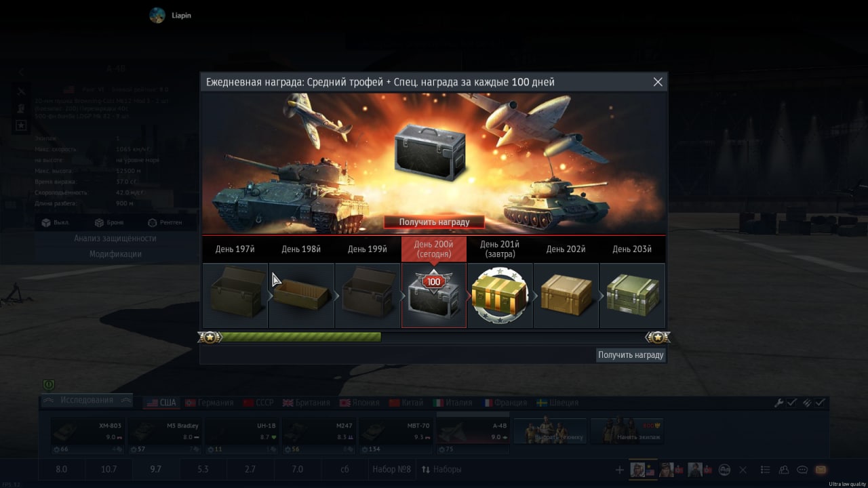Toggle the Рентген x-ray view mode
Image resolution: width=868 pixels, height=488 pixels.
(165, 223)
